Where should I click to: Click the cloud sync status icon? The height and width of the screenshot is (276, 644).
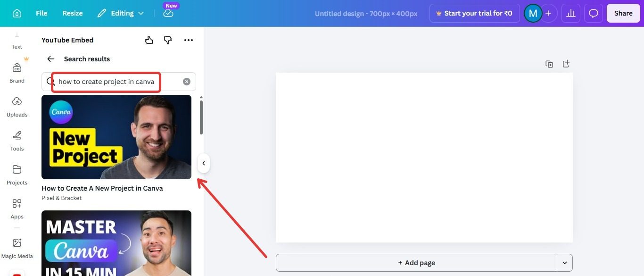[168, 13]
